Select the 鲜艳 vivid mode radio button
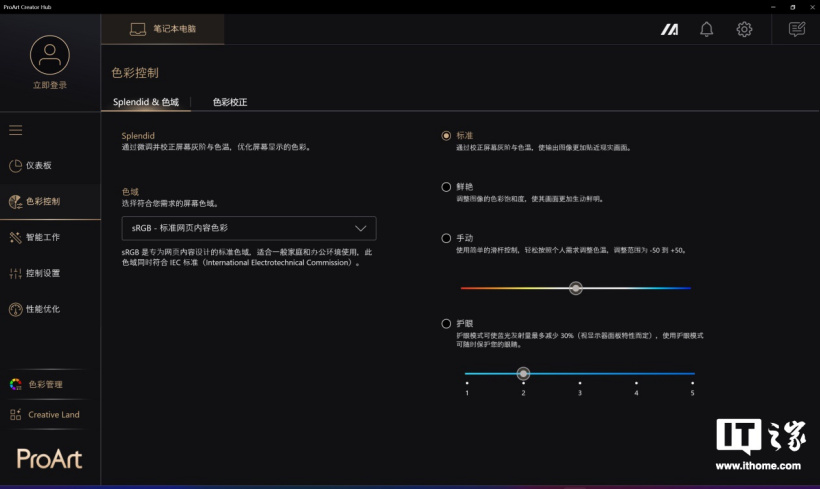The image size is (820, 489). (x=446, y=186)
